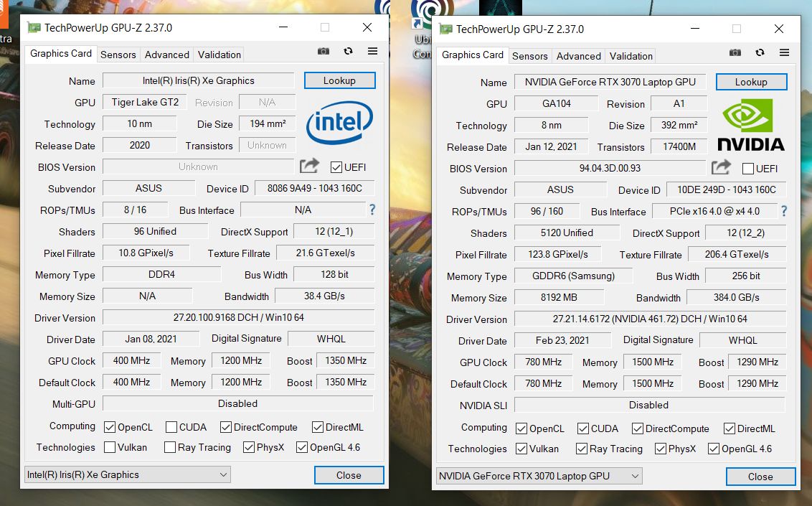Click GPU value GA104
The image size is (812, 506).
(x=557, y=103)
